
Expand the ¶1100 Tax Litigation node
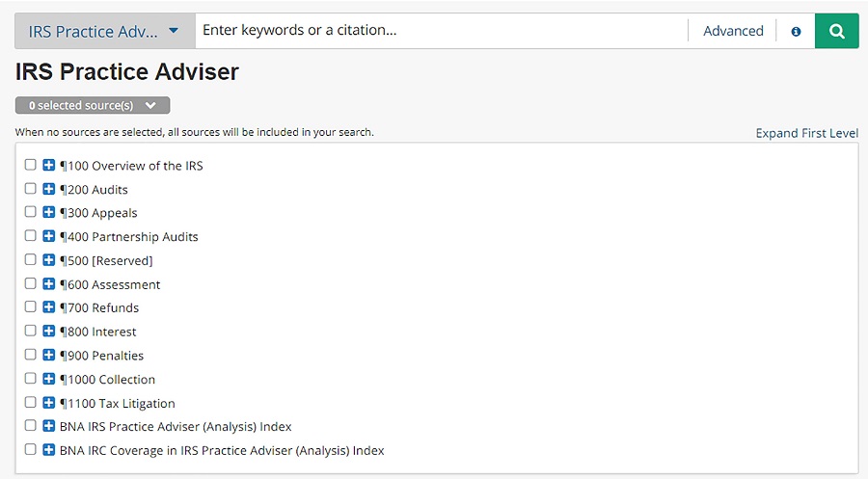(x=49, y=402)
